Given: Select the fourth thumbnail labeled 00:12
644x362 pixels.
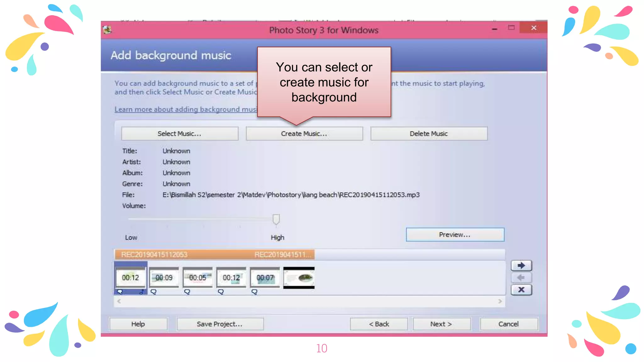Looking at the screenshot, I should [x=231, y=277].
